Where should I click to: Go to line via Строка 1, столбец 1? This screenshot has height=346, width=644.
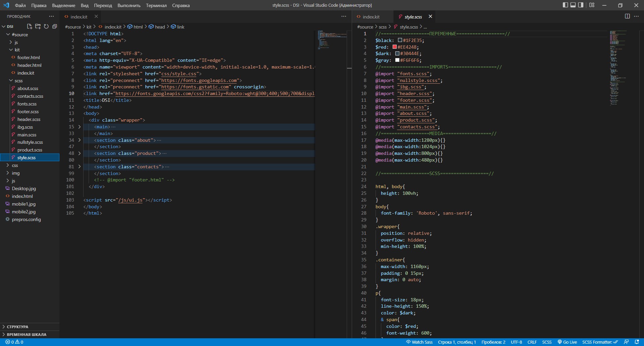457,342
